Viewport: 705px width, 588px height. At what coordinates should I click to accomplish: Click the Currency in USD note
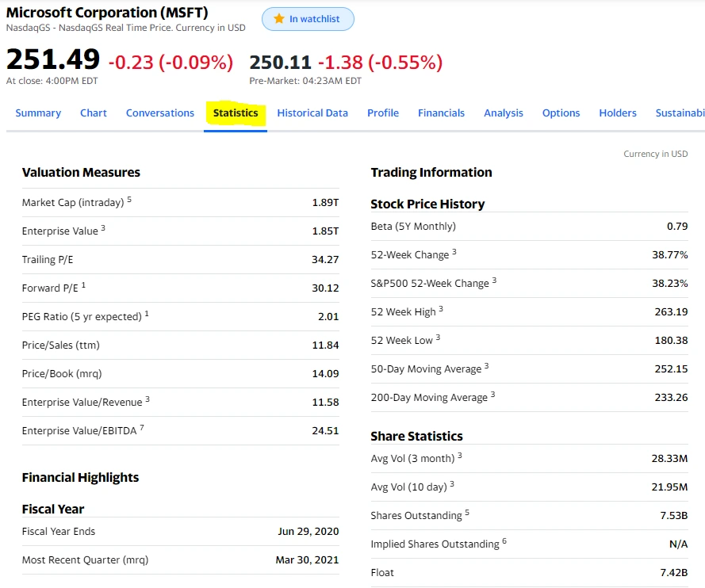pyautogui.click(x=656, y=154)
